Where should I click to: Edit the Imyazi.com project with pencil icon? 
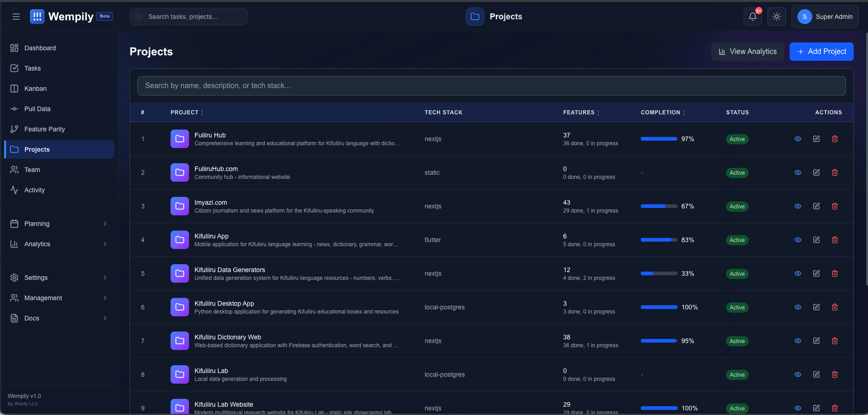(816, 206)
